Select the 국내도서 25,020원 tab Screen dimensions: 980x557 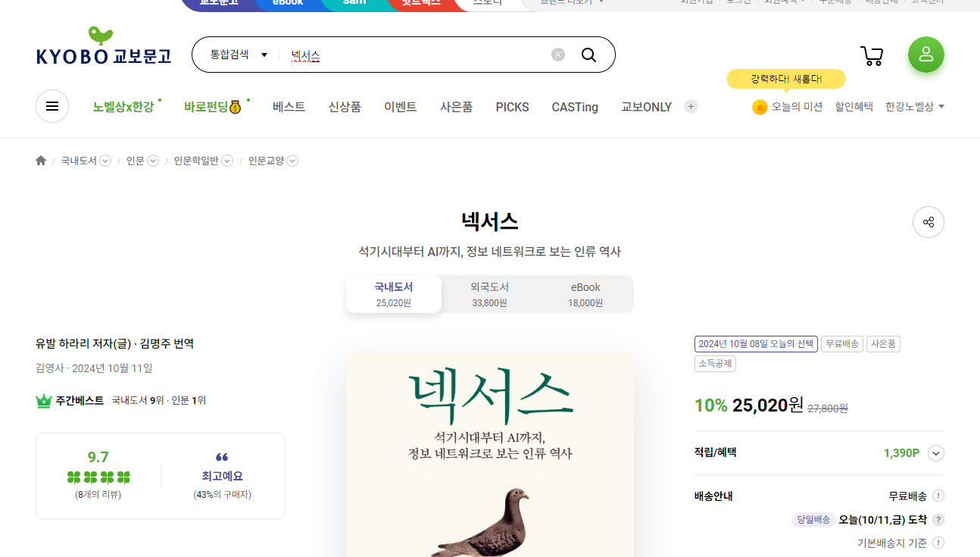point(394,294)
